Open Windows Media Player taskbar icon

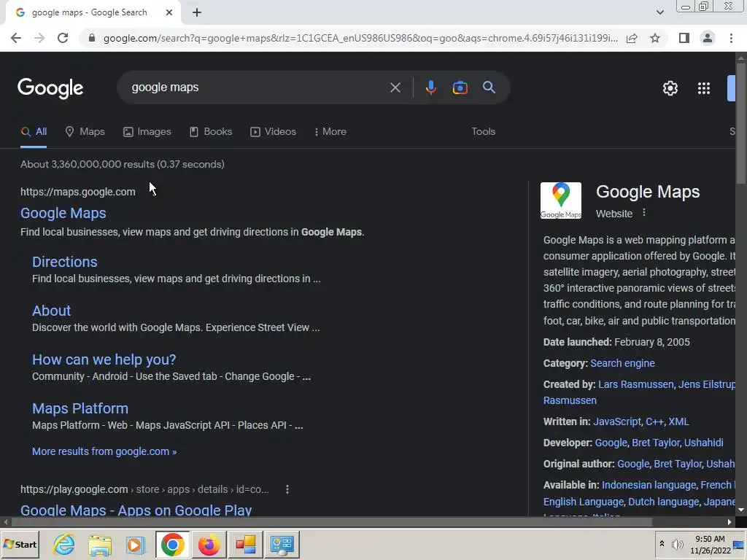point(136,545)
